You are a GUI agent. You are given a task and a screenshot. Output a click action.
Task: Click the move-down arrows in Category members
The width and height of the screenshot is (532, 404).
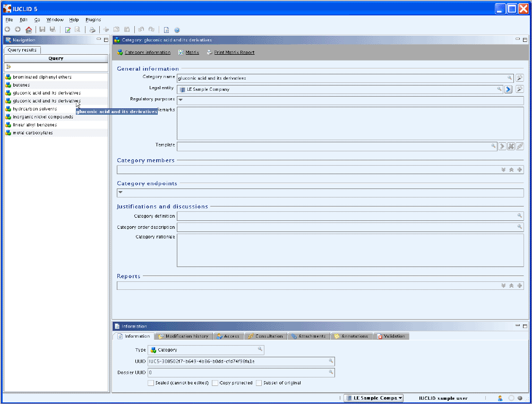click(503, 169)
